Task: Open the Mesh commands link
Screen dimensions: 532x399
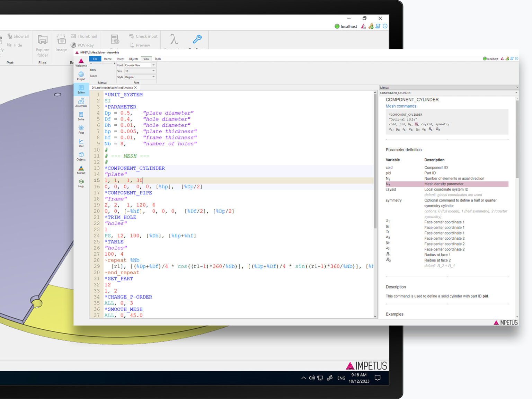Action: pyautogui.click(x=401, y=106)
